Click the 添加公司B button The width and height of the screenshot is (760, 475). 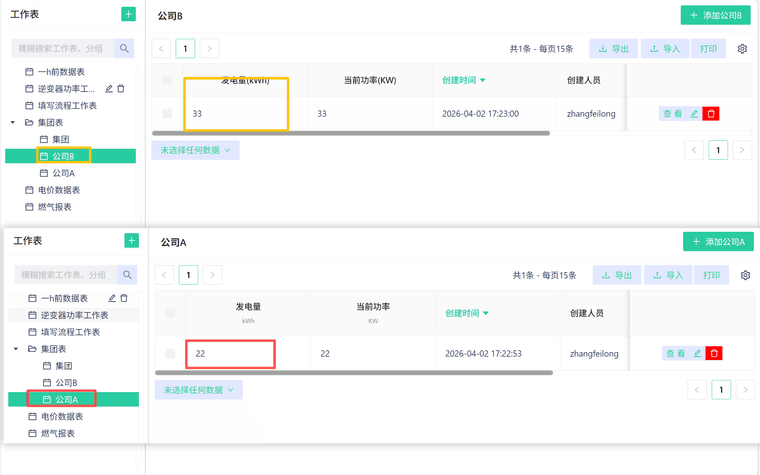coord(715,15)
